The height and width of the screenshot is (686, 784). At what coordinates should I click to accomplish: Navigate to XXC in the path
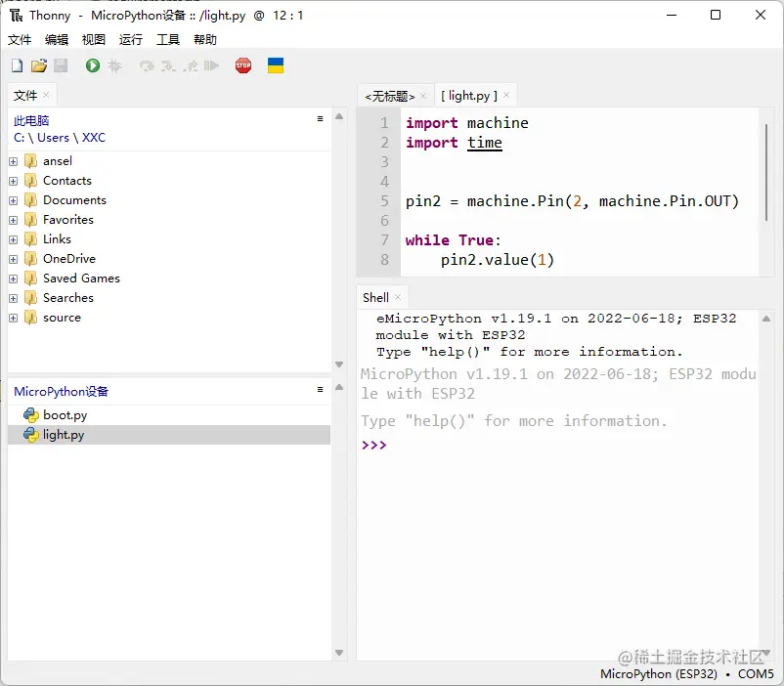pyautogui.click(x=94, y=138)
